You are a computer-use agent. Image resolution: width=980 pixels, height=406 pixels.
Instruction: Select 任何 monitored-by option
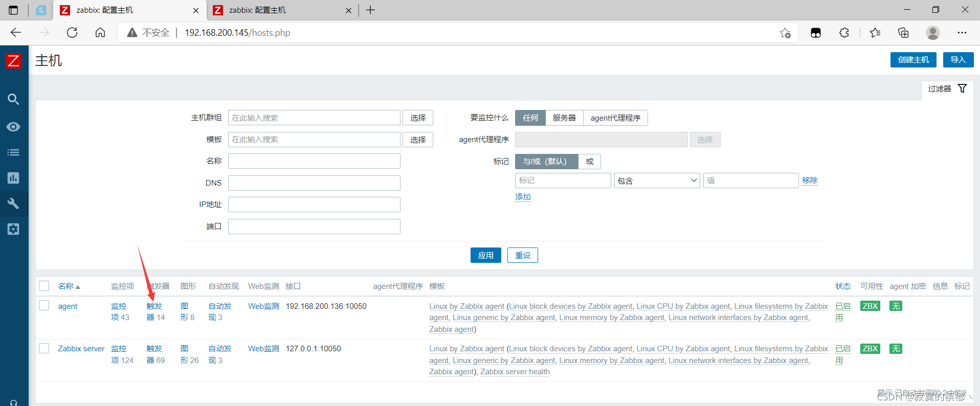[530, 118]
